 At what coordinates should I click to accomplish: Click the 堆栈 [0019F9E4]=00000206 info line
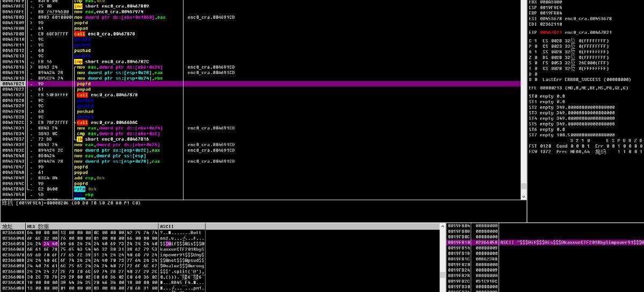pyautogui.click(x=71, y=203)
